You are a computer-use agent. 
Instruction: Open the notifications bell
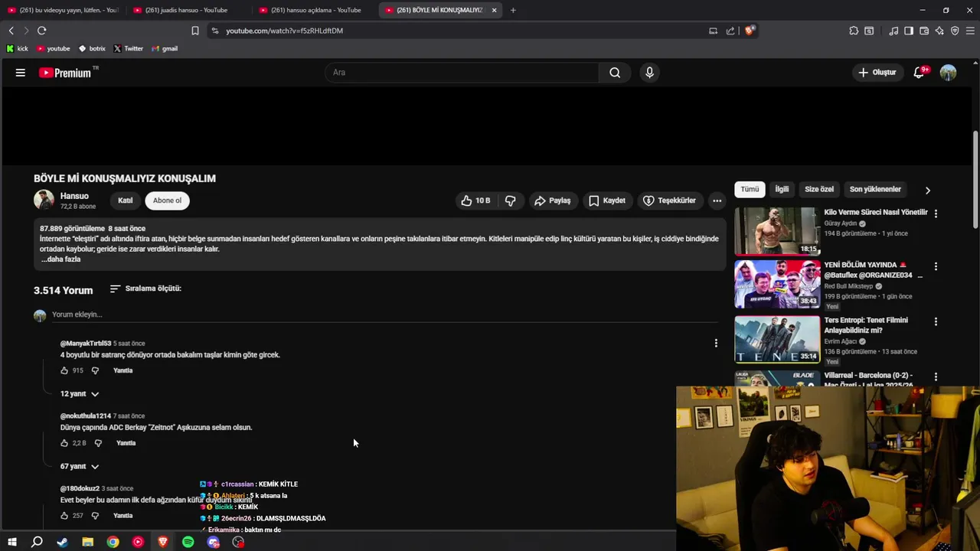920,73
